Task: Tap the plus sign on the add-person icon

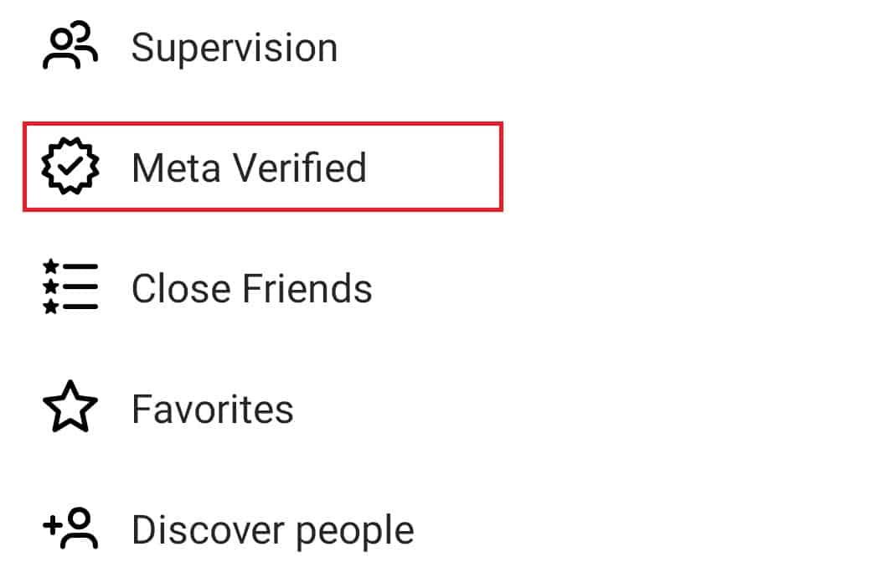Action: pyautogui.click(x=50, y=524)
